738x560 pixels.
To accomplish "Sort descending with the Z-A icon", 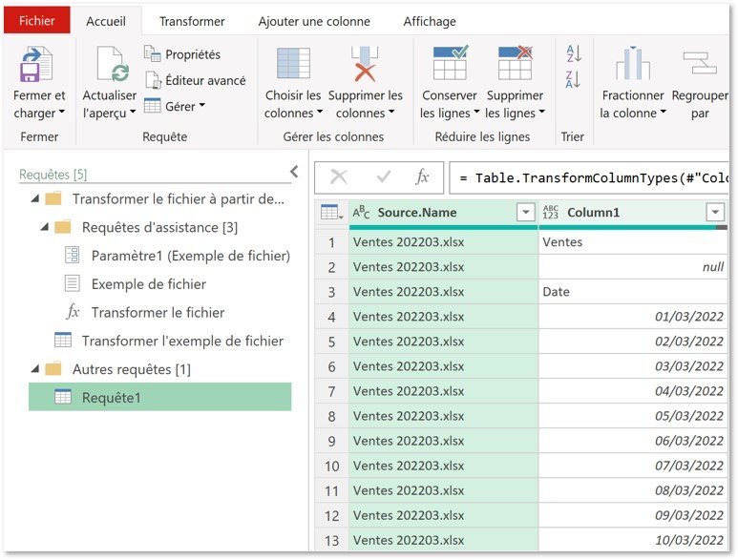I will tap(573, 79).
